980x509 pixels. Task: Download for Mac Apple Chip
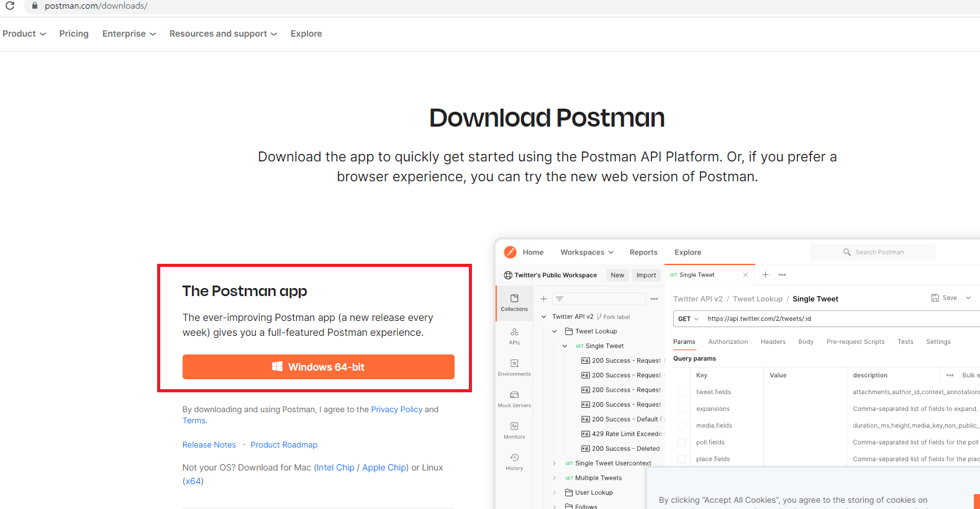[x=384, y=468]
